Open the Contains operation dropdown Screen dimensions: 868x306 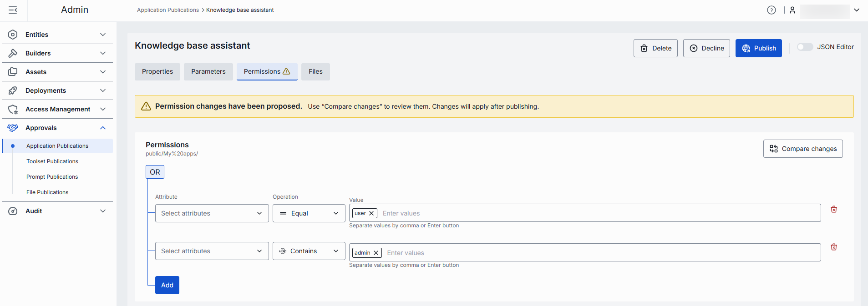[309, 251]
